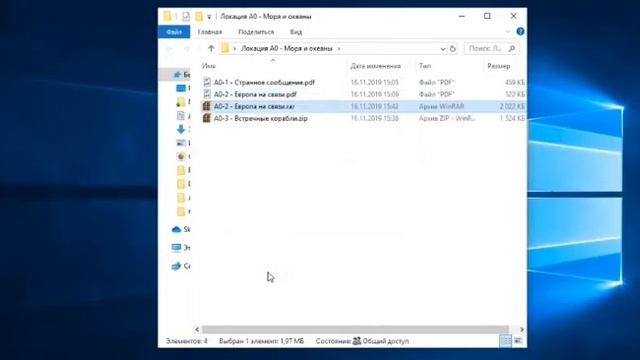The height and width of the screenshot is (360, 640).
Task: Sort by the Дата изменения column header
Action: click(376, 66)
